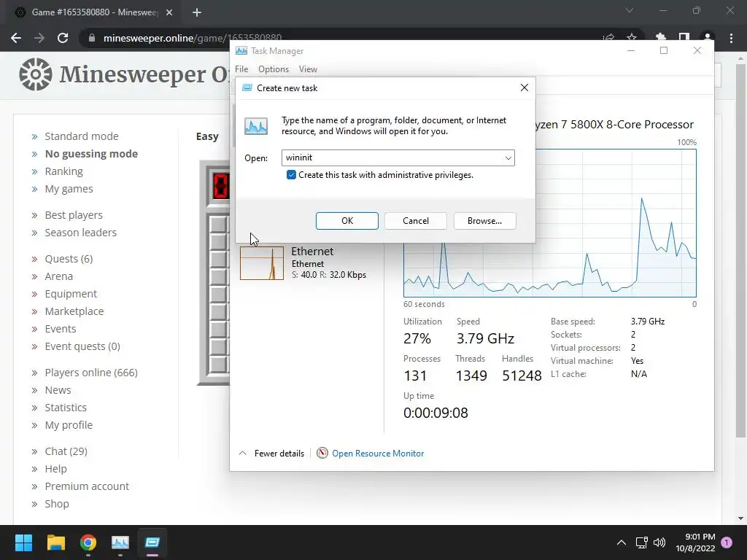
Task: Click the Browse... button
Action: pos(484,220)
